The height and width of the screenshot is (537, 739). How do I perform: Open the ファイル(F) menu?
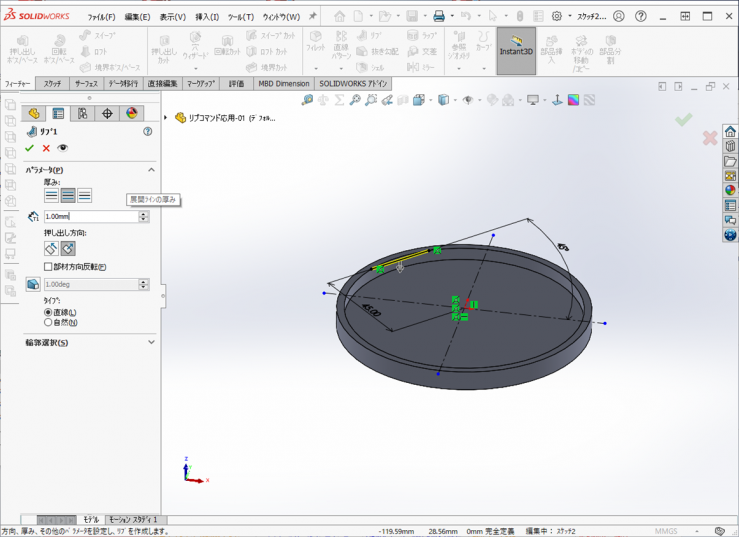coord(101,17)
